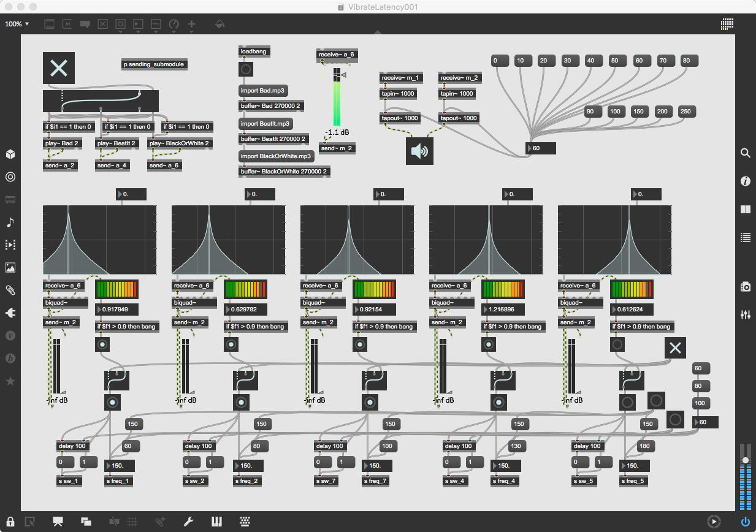Show the piano keyboard icon in bottom bar
The height and width of the screenshot is (532, 756).
click(x=217, y=522)
